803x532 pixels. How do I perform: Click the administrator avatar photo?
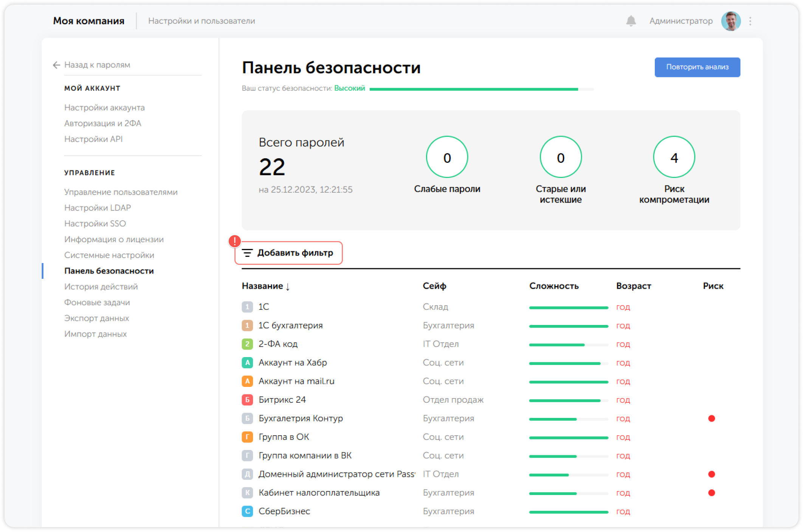[731, 21]
